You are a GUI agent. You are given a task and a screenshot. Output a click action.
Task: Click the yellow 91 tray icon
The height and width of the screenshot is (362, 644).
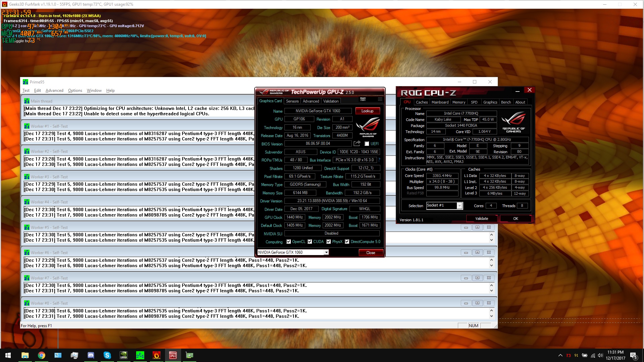coord(576,356)
